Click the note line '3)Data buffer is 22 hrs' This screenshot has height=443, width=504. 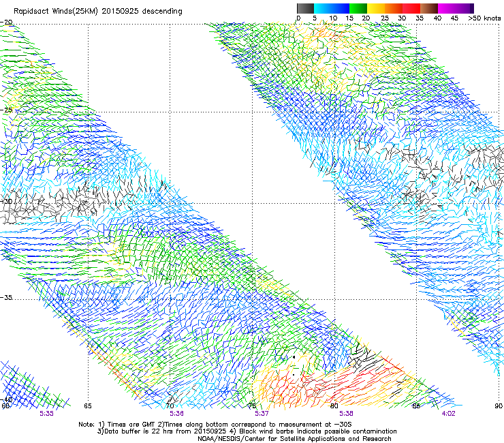click(247, 431)
